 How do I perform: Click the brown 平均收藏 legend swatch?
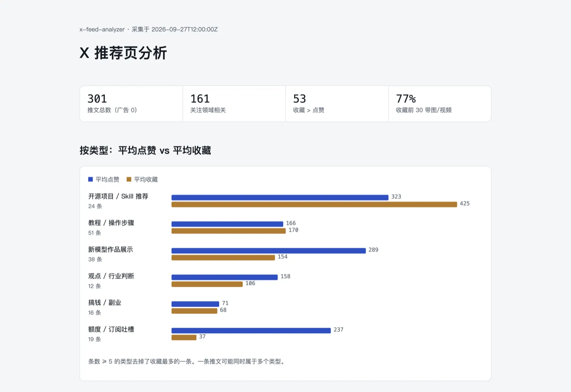point(129,179)
